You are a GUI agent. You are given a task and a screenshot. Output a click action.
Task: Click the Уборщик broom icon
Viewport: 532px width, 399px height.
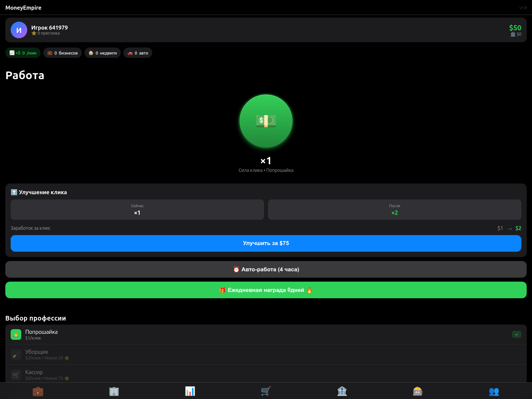[x=16, y=354]
